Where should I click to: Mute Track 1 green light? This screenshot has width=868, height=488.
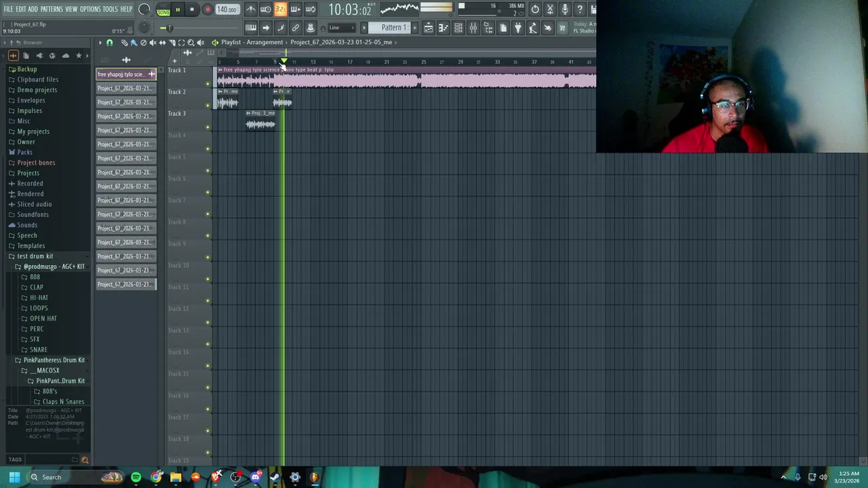click(x=208, y=84)
